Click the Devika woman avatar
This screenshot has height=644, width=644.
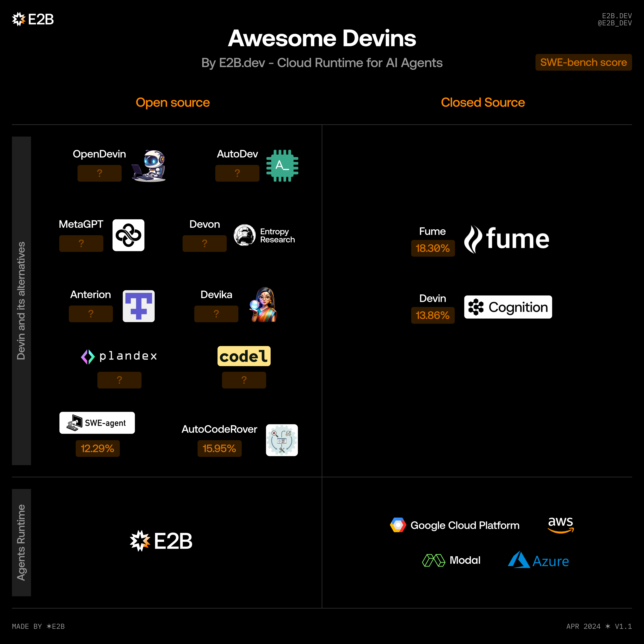[263, 305]
